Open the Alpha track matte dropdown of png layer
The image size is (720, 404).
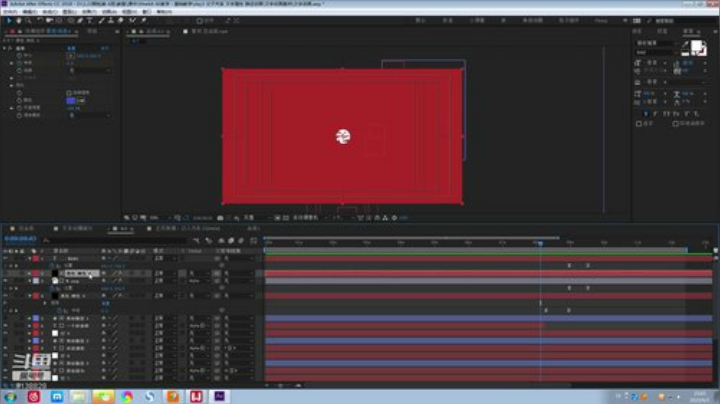click(x=199, y=281)
